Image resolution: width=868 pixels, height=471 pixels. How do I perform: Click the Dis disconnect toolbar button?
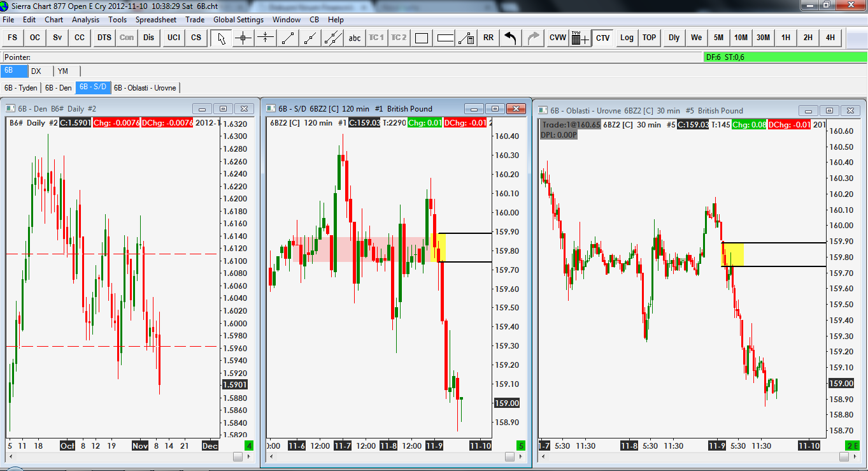[149, 38]
